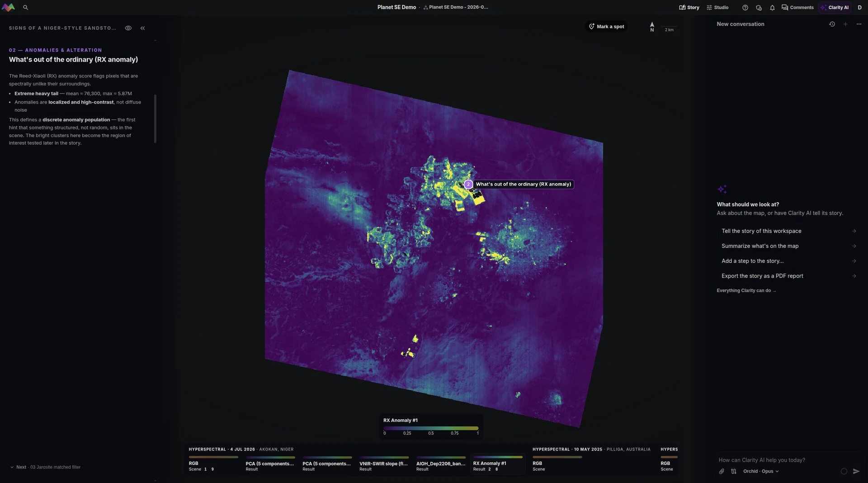The height and width of the screenshot is (483, 868).
Task: Select the RX Anomaly #1 layer card
Action: pos(498,464)
